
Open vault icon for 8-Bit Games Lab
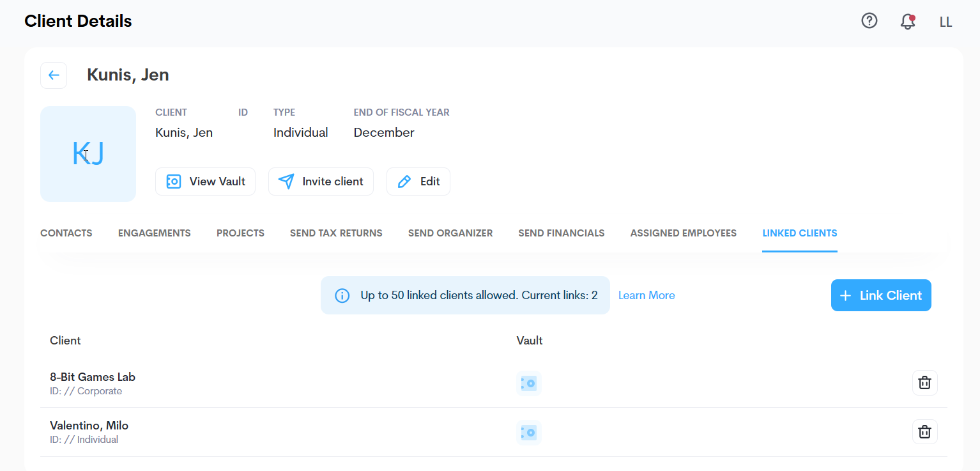coord(529,383)
